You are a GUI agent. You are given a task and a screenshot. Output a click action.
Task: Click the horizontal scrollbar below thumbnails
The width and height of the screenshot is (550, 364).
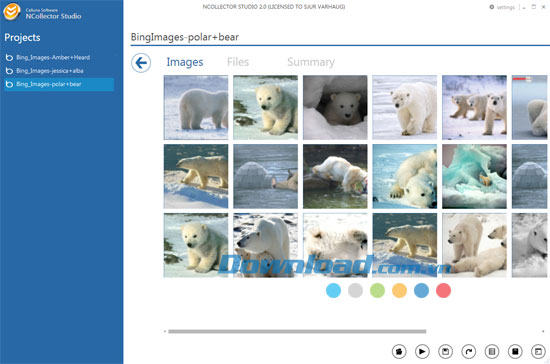(297, 331)
